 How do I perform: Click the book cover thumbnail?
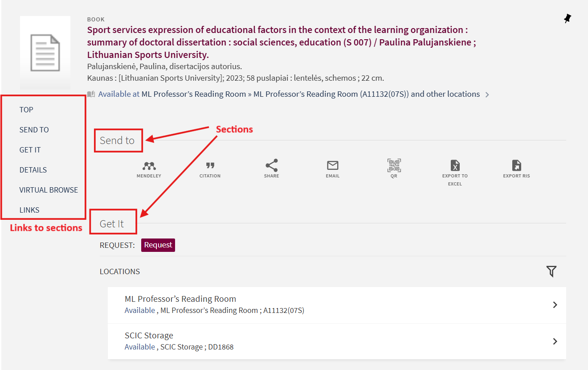click(45, 53)
